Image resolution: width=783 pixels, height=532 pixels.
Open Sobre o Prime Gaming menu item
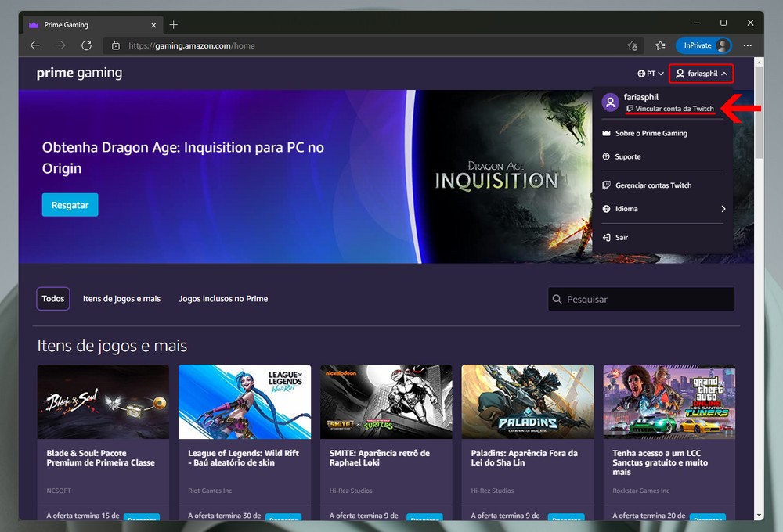click(651, 134)
